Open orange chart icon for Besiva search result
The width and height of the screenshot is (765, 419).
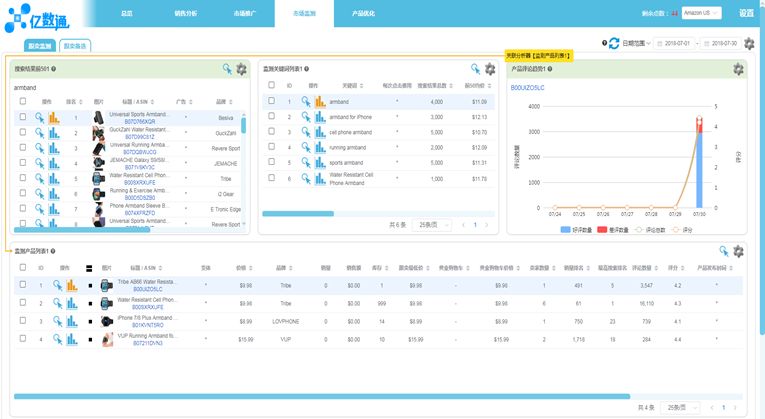pos(54,118)
